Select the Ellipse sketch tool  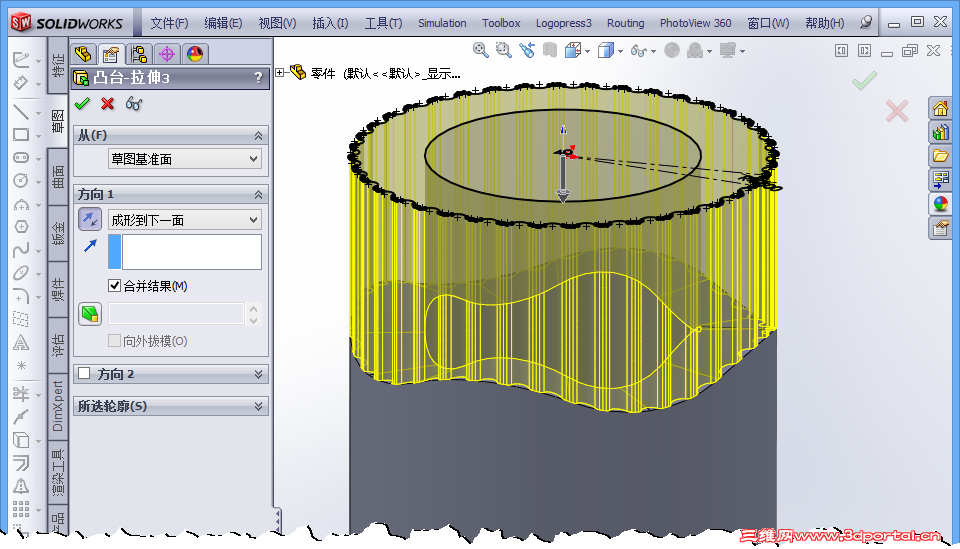coord(21,273)
